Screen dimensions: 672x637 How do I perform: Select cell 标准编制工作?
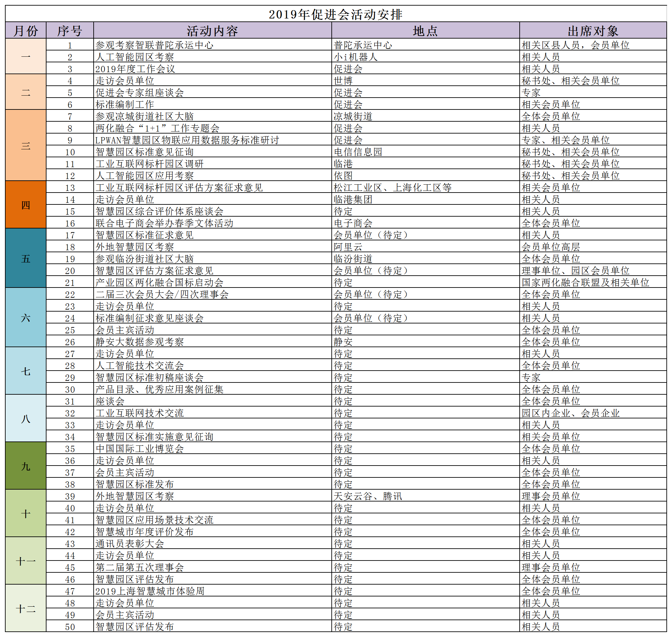213,104
